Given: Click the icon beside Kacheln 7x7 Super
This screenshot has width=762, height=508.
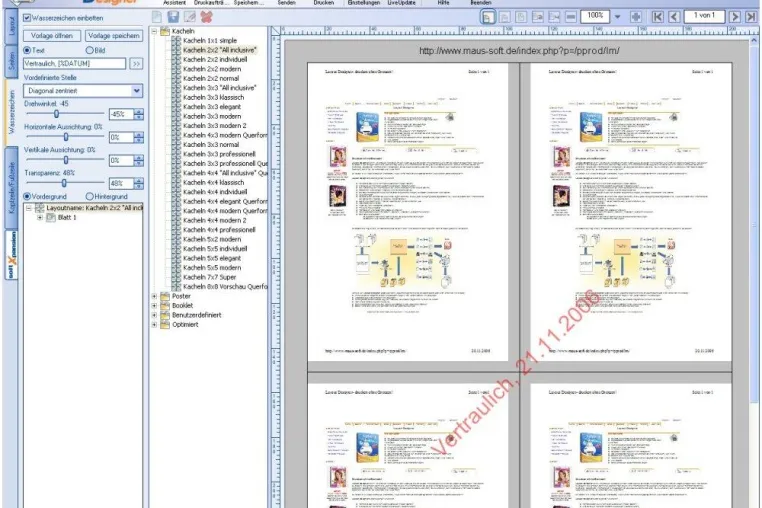Looking at the screenshot, I should pyautogui.click(x=176, y=277).
